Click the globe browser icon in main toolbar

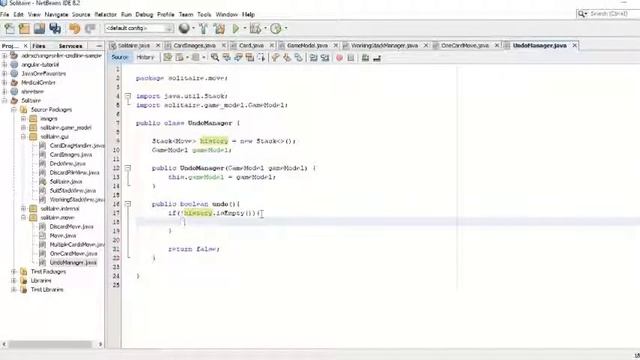point(184,28)
